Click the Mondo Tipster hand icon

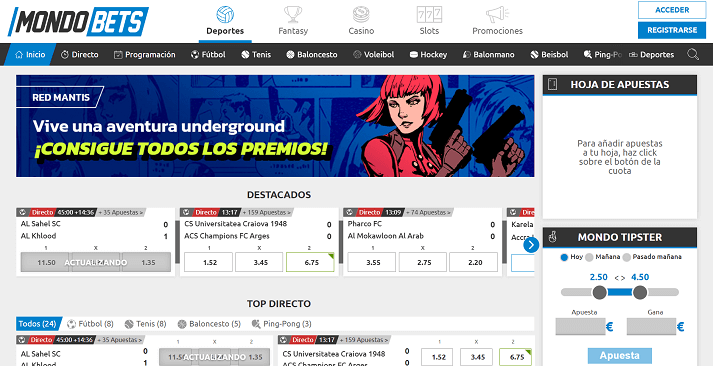[x=552, y=237]
